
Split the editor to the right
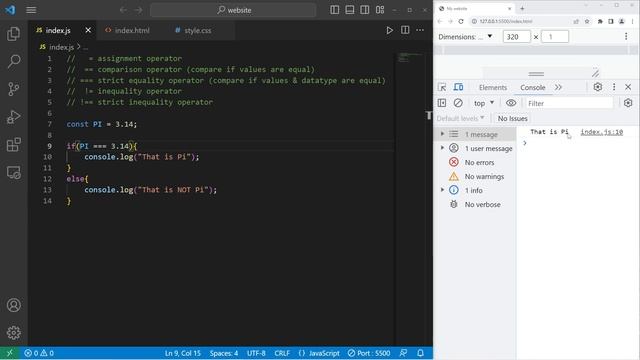(405, 30)
